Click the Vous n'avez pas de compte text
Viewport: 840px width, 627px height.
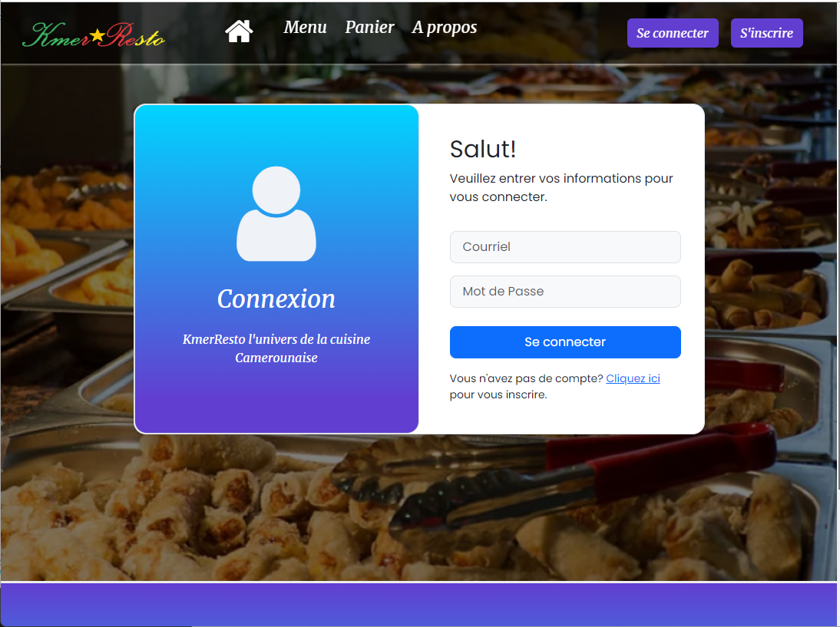527,378
